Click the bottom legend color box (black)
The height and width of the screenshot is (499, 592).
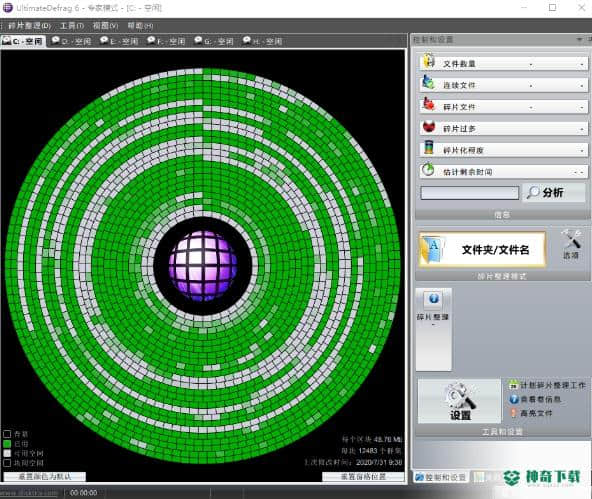point(7,462)
